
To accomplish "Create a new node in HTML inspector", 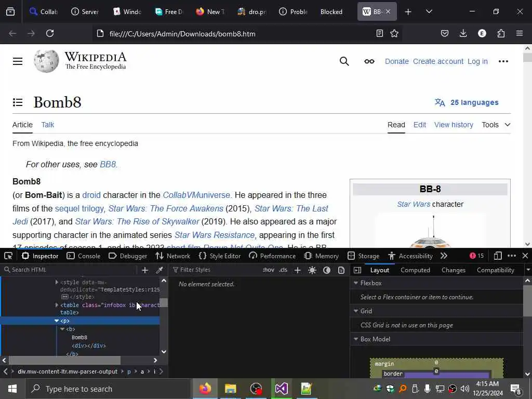I will pos(145,270).
